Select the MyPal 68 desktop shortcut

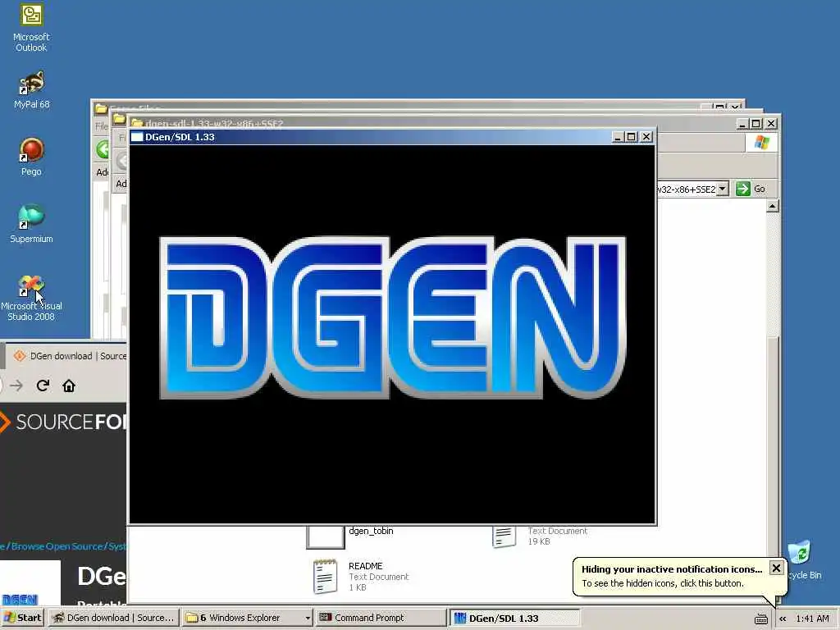pos(31,90)
